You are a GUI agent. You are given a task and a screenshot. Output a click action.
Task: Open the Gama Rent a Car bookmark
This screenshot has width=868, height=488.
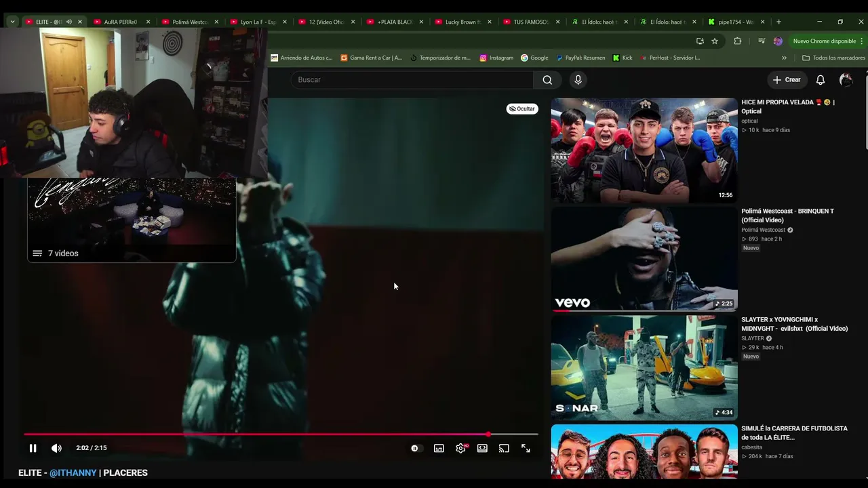coord(372,58)
